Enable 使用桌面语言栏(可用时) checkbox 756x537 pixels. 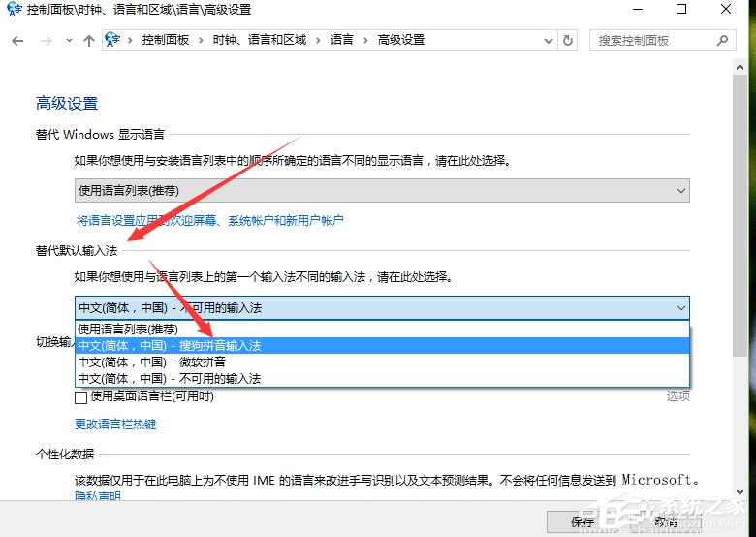click(81, 397)
